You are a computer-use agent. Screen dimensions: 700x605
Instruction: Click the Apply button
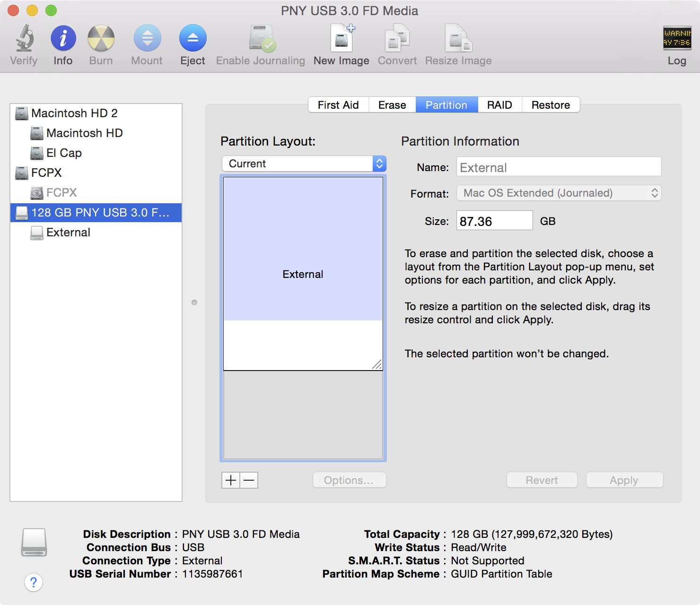click(x=624, y=480)
